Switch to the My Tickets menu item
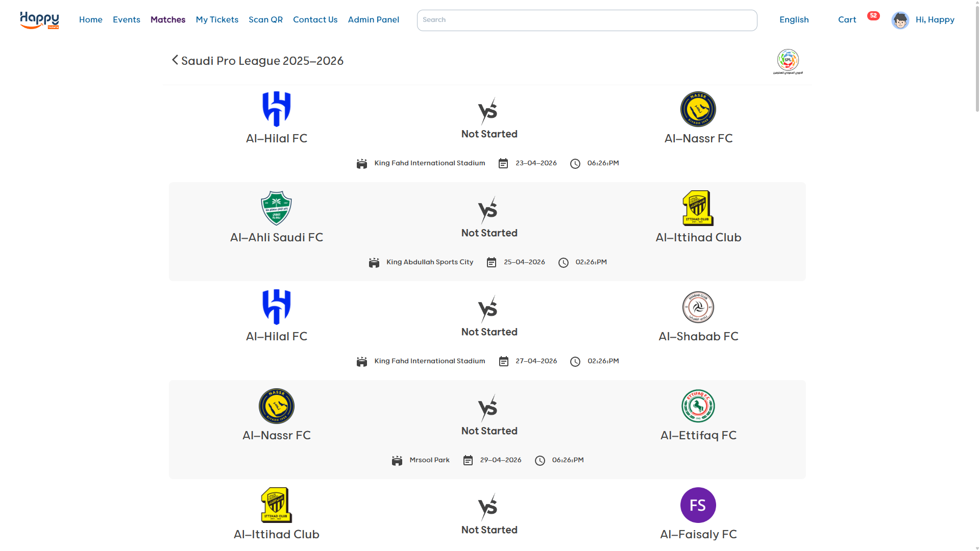 (x=217, y=19)
